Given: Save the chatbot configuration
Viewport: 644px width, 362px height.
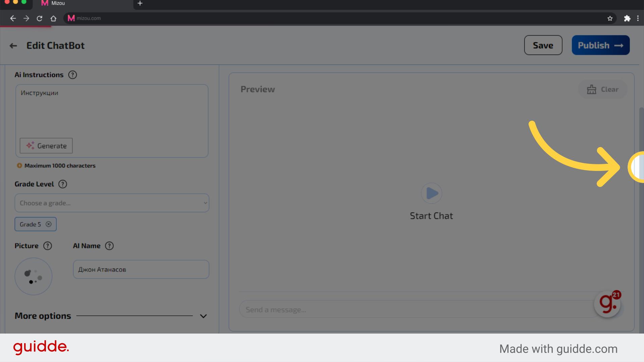Looking at the screenshot, I should 543,45.
